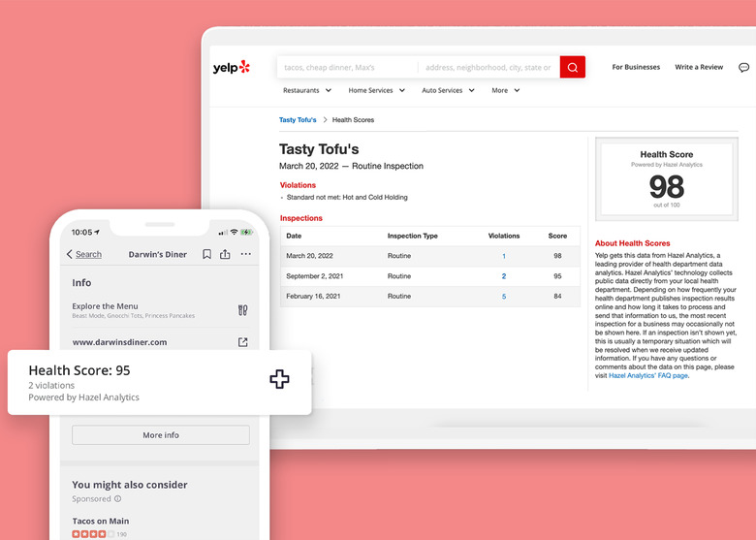Click the Inspection Type column header
The image size is (756, 540).
(x=412, y=236)
